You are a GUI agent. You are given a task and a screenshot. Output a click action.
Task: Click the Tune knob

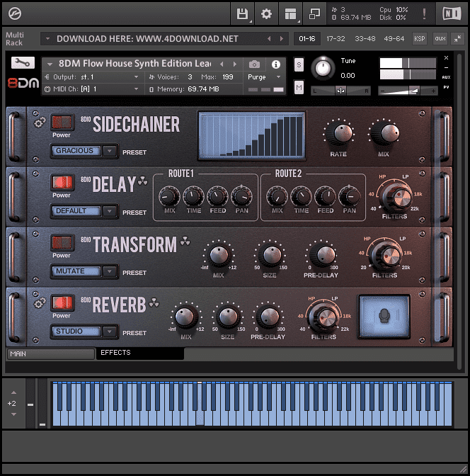(x=323, y=68)
